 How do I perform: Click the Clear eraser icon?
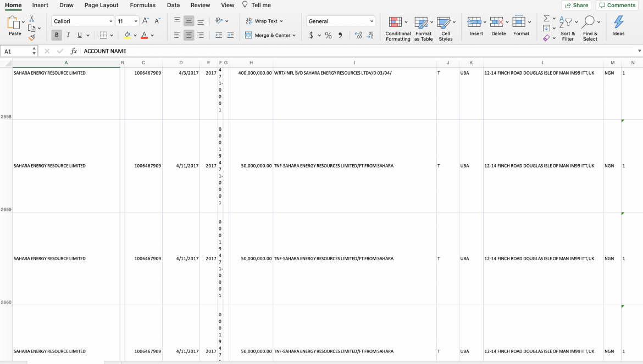pos(546,38)
